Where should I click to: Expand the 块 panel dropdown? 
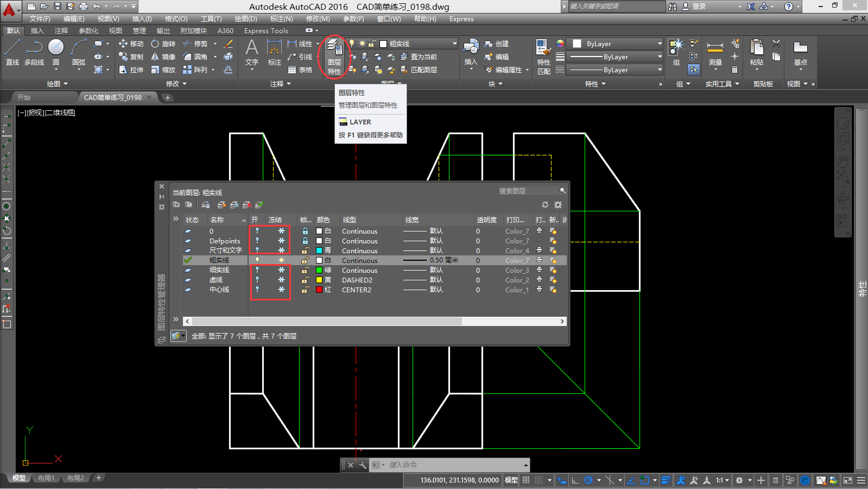(x=495, y=84)
